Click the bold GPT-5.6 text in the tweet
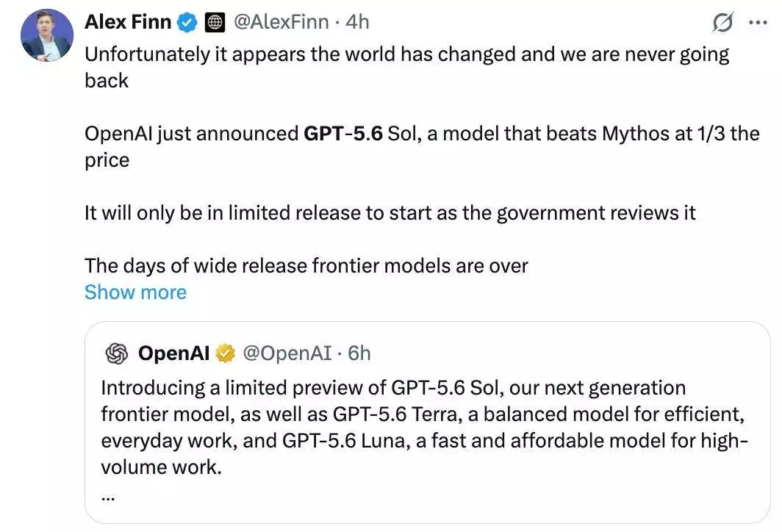 343,134
